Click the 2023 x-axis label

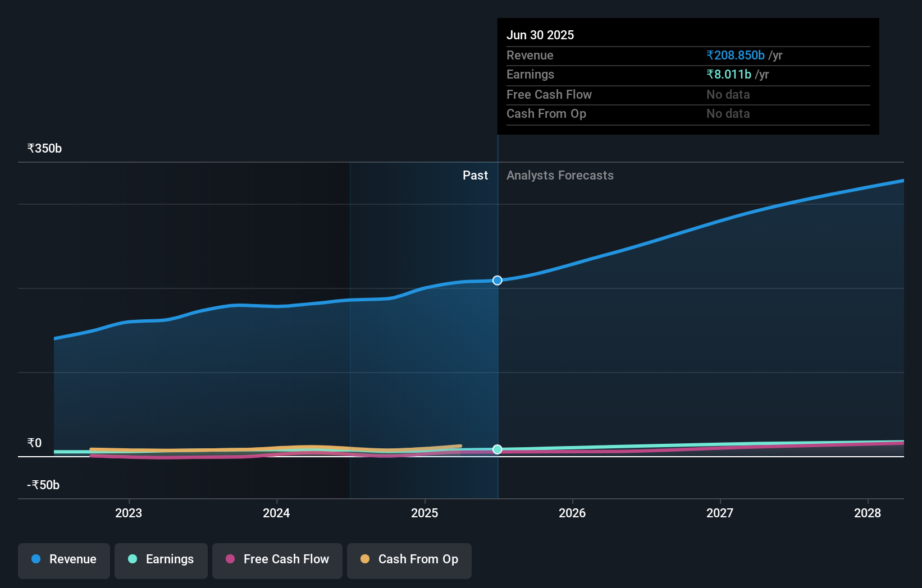click(129, 513)
